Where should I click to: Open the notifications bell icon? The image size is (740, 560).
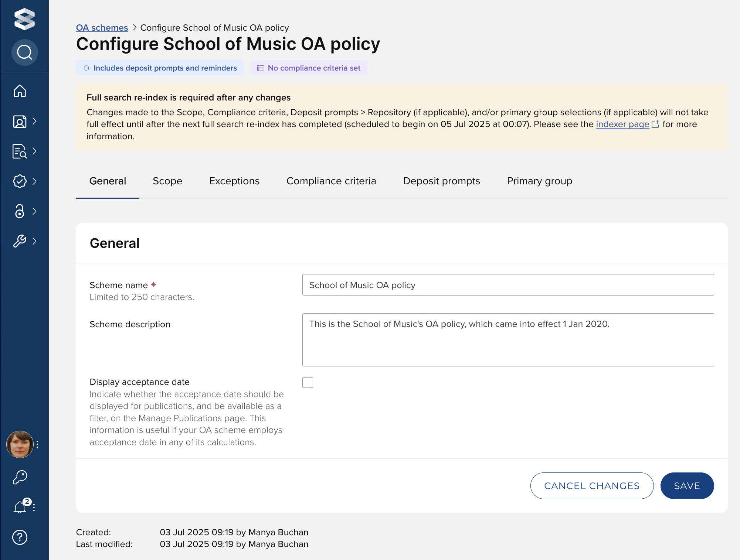pos(20,507)
